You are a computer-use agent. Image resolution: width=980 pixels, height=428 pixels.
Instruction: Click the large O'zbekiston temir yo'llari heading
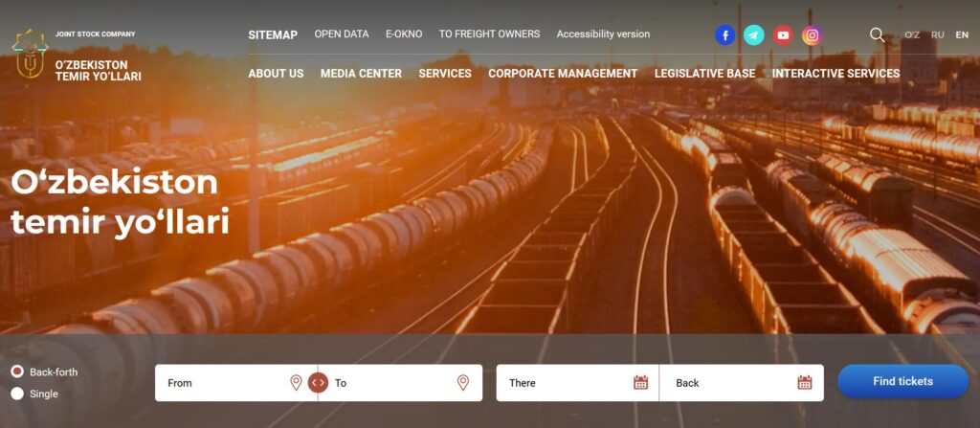coord(120,202)
